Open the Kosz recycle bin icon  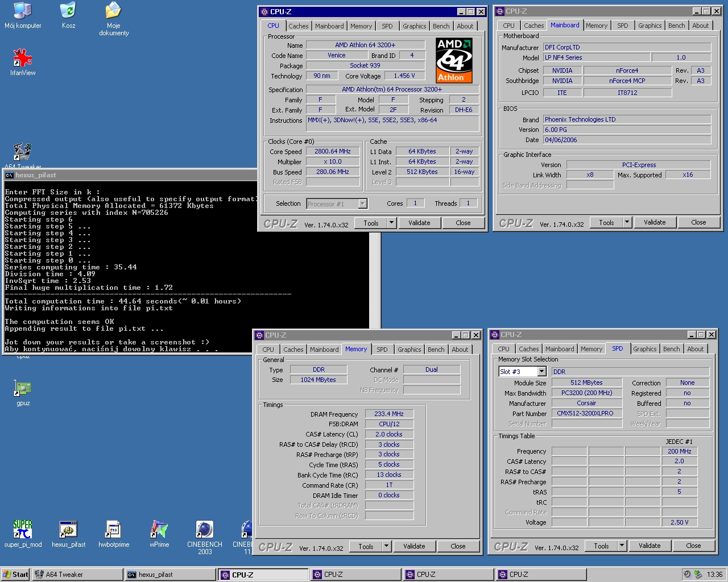coord(68,15)
